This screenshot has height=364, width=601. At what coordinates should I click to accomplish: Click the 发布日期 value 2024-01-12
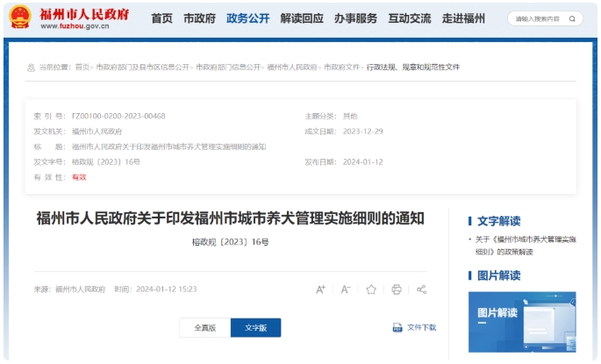[362, 162]
